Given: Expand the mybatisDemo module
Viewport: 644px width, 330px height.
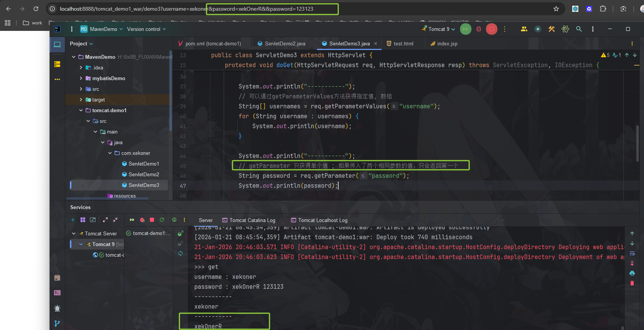Looking at the screenshot, I should [x=81, y=78].
